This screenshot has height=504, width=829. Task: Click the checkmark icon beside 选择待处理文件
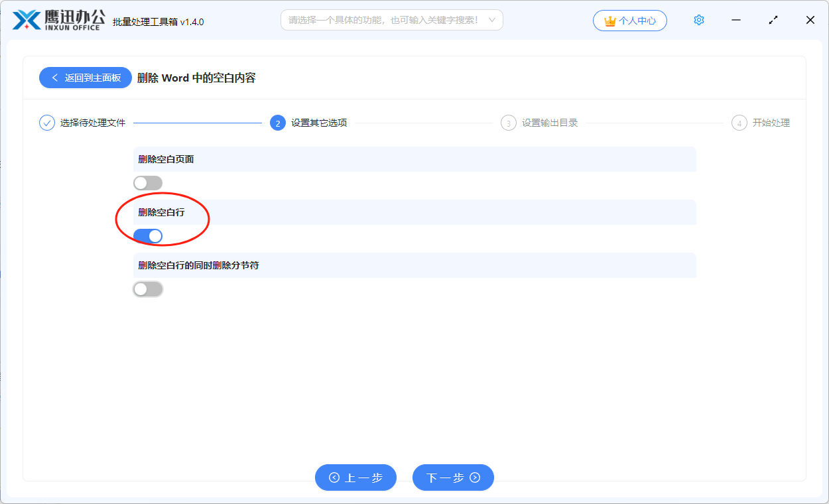tap(45, 122)
